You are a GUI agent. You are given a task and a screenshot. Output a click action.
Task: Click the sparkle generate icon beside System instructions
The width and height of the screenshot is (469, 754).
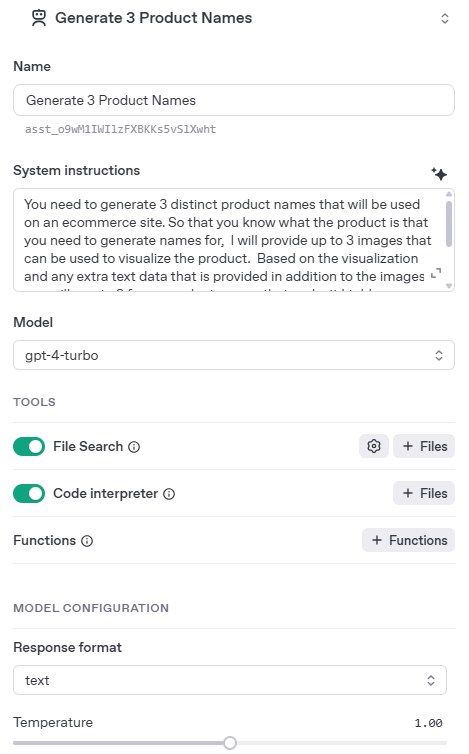click(x=439, y=174)
